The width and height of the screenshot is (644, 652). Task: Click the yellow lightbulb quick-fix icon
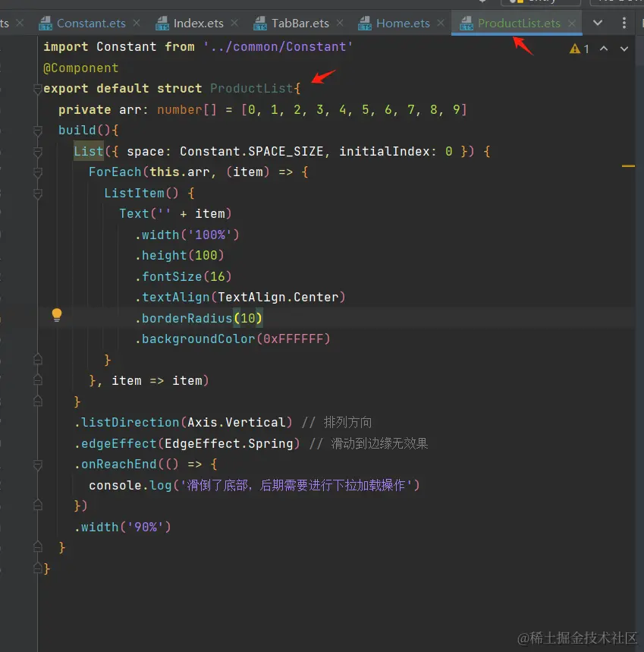57,315
